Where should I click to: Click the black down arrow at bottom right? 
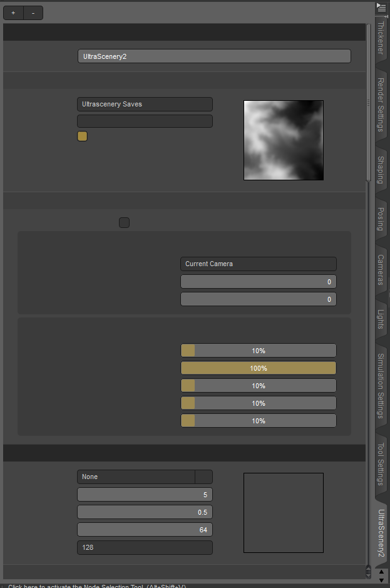(x=381, y=580)
